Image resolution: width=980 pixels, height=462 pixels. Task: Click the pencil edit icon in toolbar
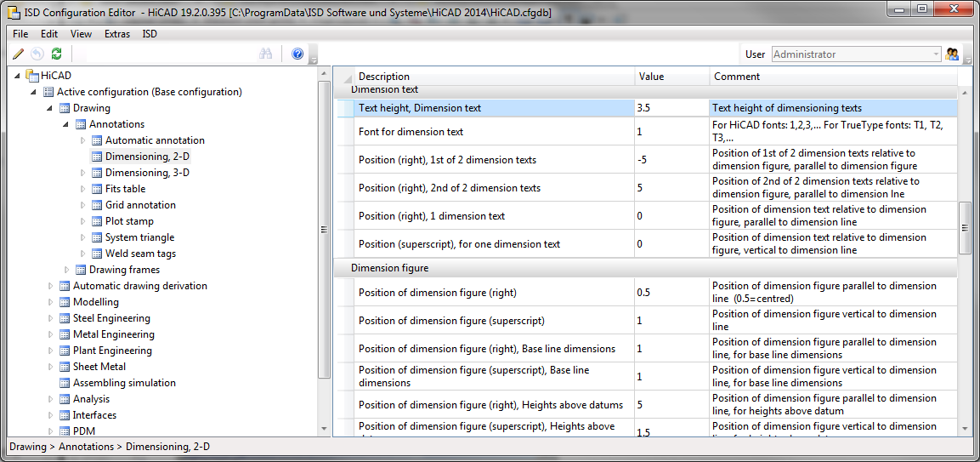point(19,54)
